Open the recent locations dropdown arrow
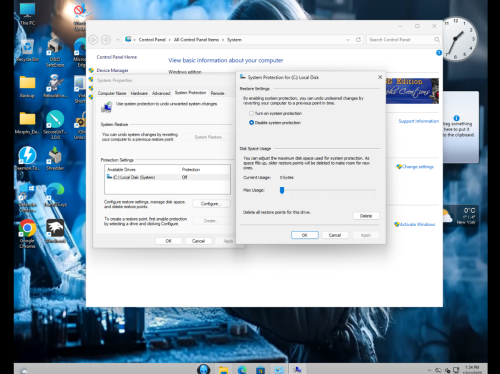 point(117,40)
